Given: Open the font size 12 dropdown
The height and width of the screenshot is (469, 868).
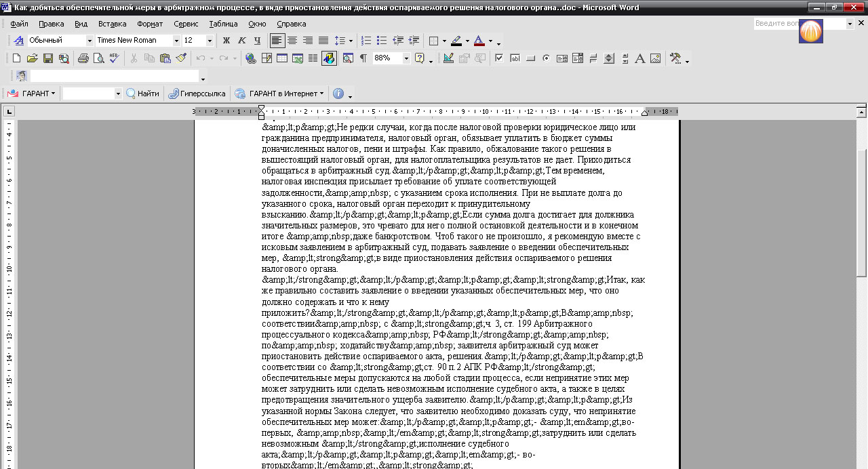Looking at the screenshot, I should coord(210,41).
